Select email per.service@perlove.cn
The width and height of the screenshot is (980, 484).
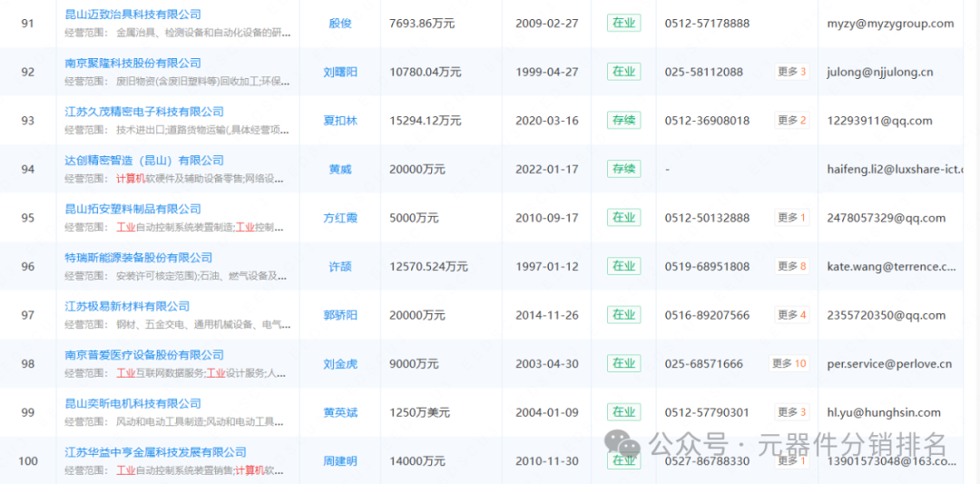[888, 364]
